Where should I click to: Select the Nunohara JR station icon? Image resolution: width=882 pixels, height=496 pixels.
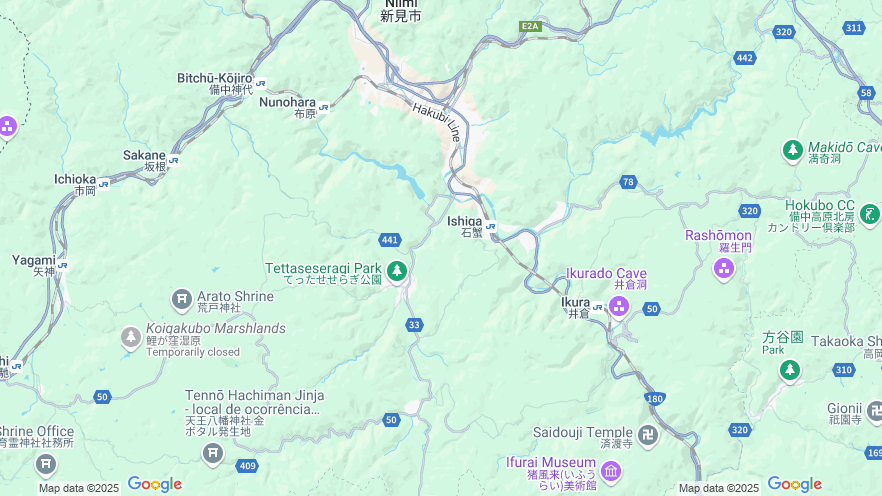pyautogui.click(x=323, y=107)
